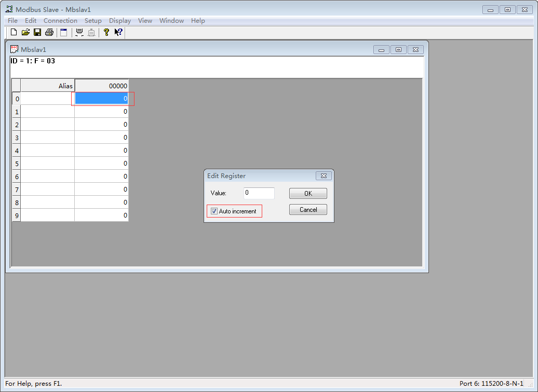Open the Setup menu
This screenshot has height=392, width=538.
93,21
